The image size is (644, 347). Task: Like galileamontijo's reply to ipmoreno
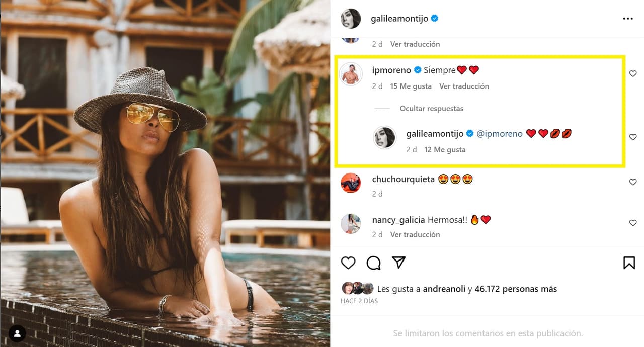coord(633,137)
